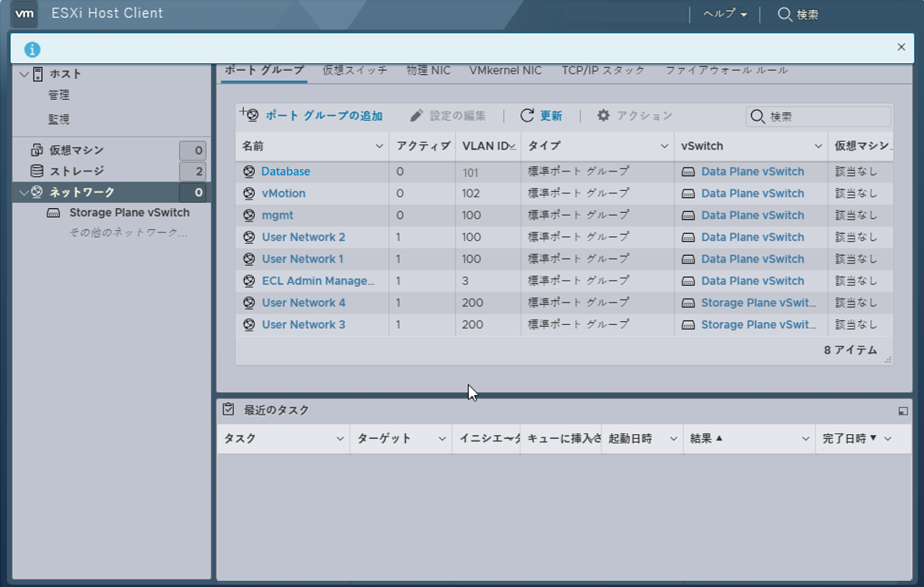Click the port group icon beside User Network 1

pos(249,259)
